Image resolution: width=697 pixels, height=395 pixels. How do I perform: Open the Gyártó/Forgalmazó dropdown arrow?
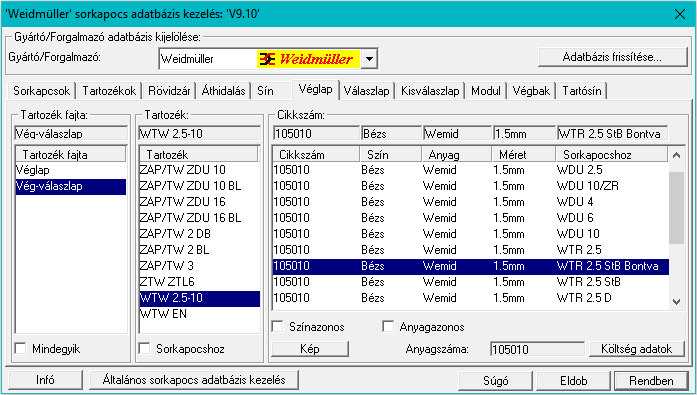[x=369, y=59]
